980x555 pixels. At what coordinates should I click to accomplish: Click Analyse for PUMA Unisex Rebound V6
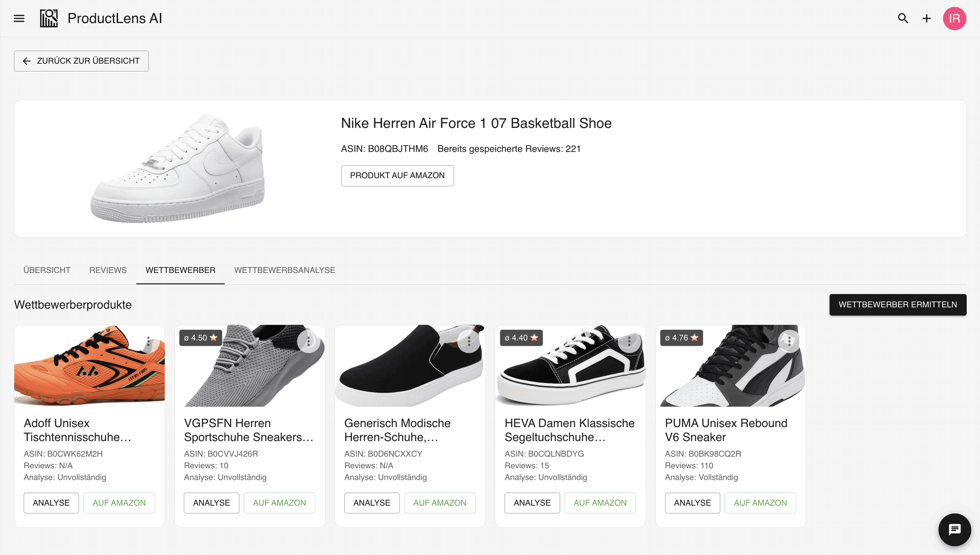(x=692, y=503)
